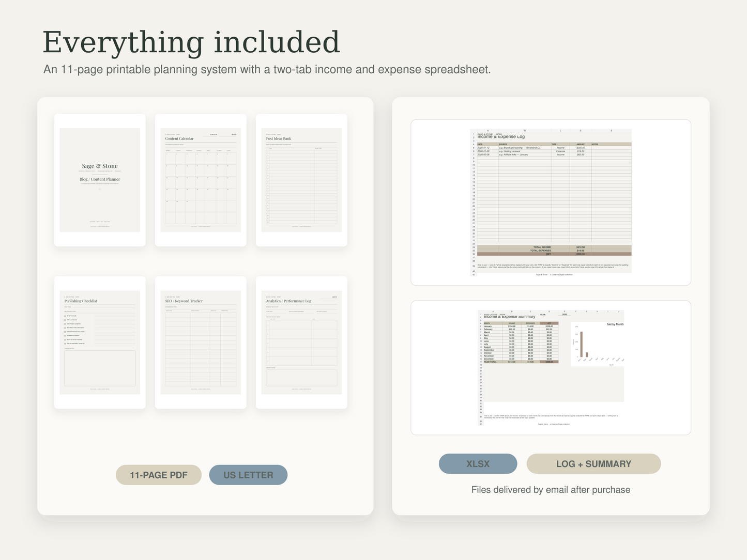747x560 pixels.
Task: Open the Post Ideas Bank page thumbnail
Action: pyautogui.click(x=301, y=180)
